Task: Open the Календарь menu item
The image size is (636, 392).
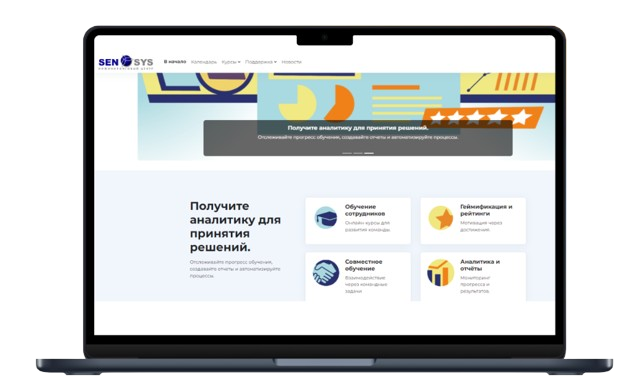Action: (204, 62)
